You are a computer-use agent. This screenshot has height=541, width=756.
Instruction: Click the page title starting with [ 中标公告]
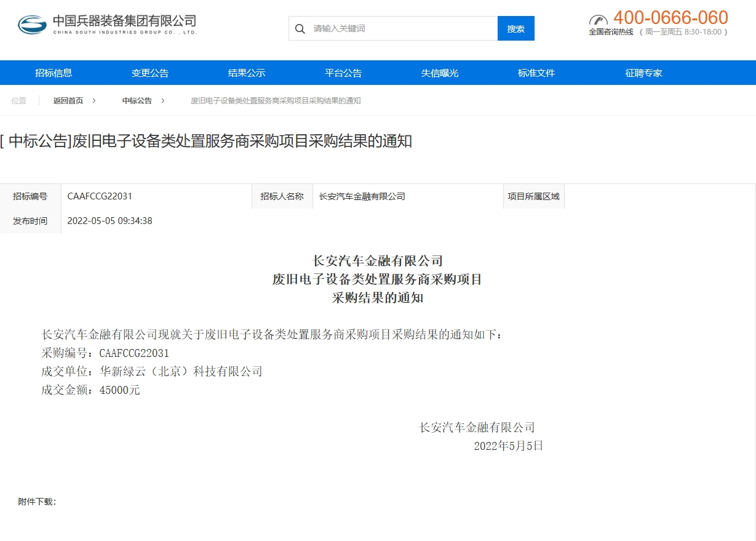pos(206,142)
